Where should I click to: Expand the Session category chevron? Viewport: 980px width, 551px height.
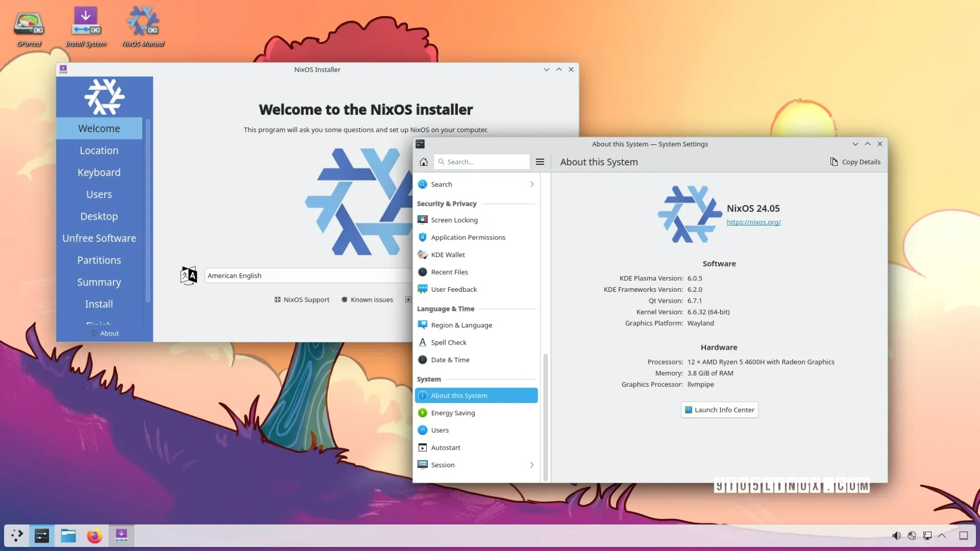(532, 465)
